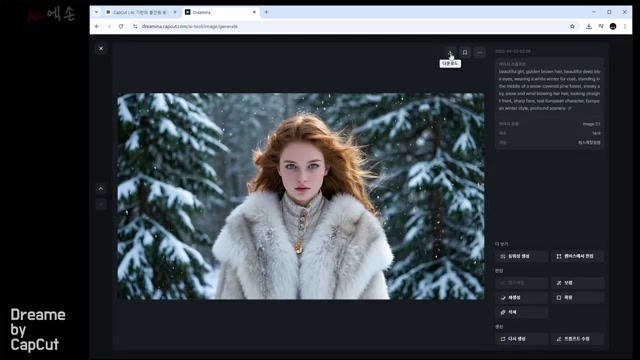Copy the prompt using the icon after 'scenery'
The image size is (640, 360).
(570, 109)
